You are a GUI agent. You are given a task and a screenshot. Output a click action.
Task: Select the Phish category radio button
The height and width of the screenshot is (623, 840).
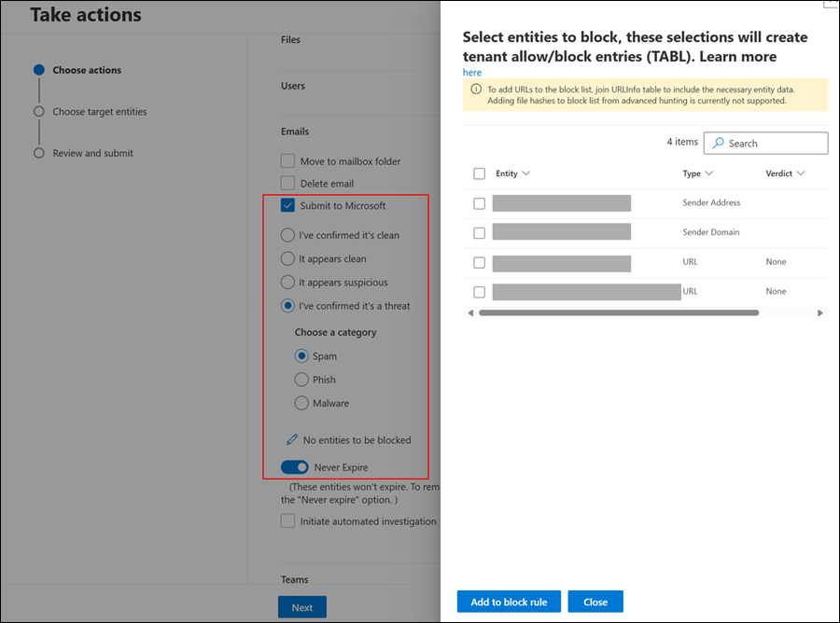[x=301, y=380]
